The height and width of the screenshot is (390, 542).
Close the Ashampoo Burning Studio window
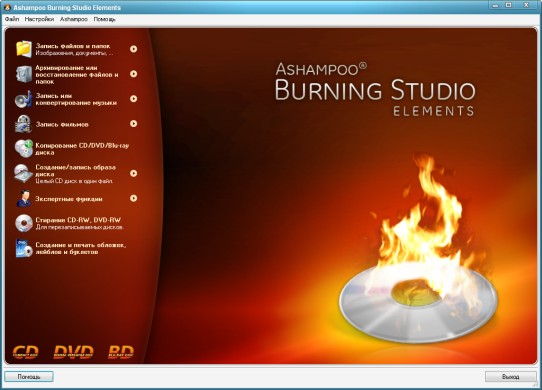coord(526,6)
